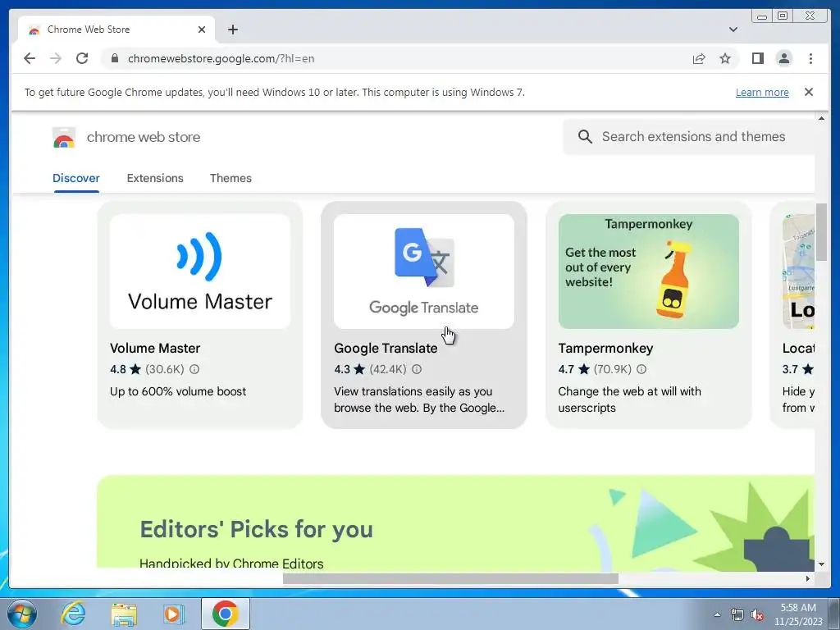This screenshot has height=630, width=840.
Task: Open the Google Translate thumbnail image
Action: pos(424,272)
